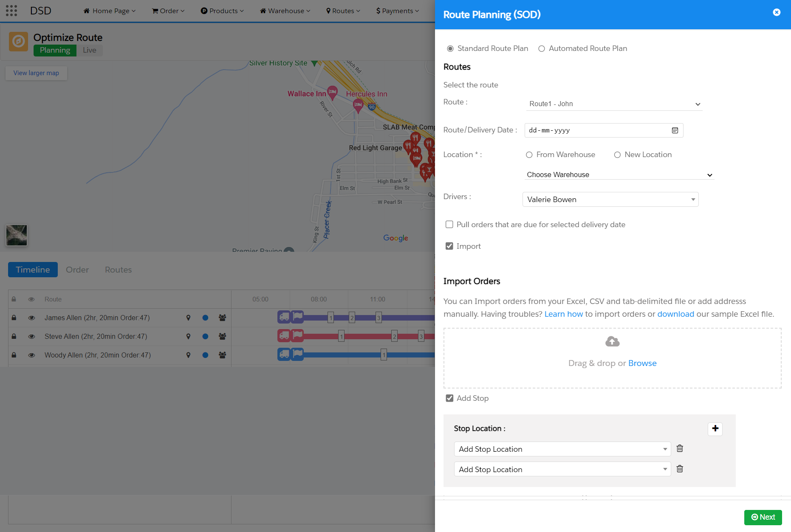This screenshot has width=791, height=532.
Task: Uncheck the Import checkbox
Action: tap(449, 246)
